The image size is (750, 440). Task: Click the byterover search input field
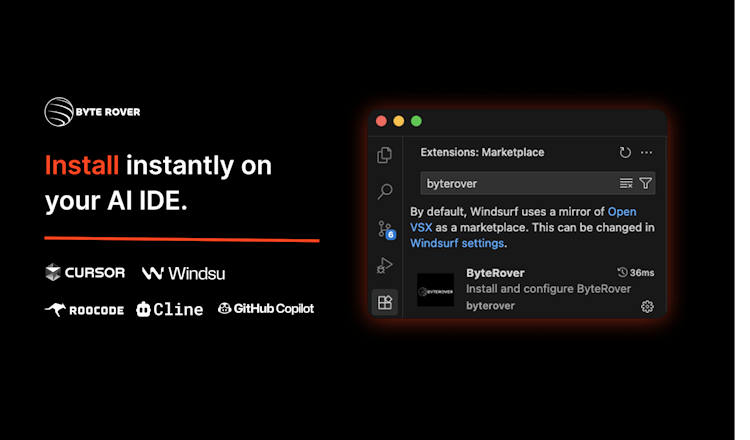(538, 183)
